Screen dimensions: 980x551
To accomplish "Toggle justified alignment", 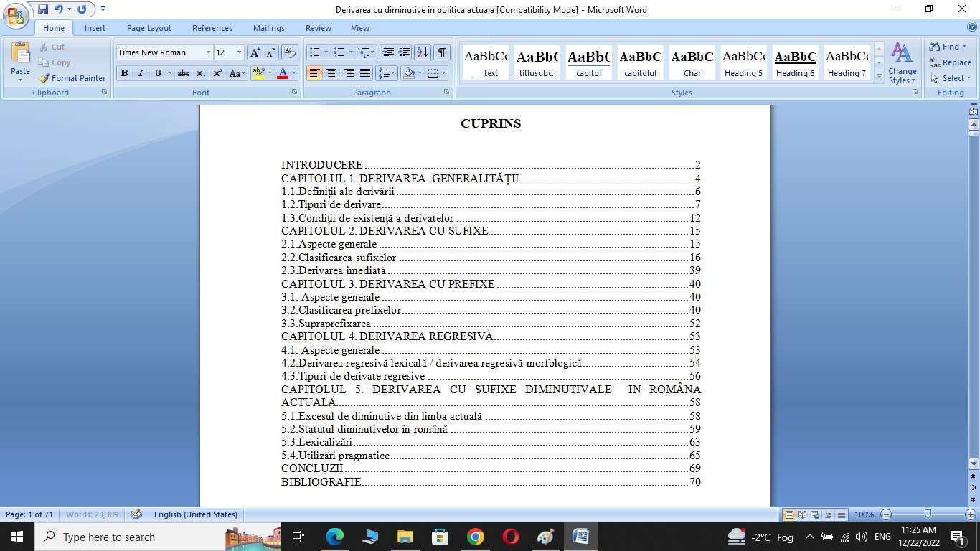I will [x=365, y=73].
